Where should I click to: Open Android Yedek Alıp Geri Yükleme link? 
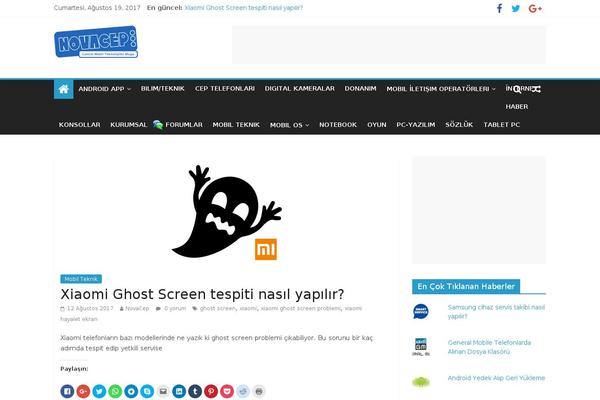(x=496, y=378)
